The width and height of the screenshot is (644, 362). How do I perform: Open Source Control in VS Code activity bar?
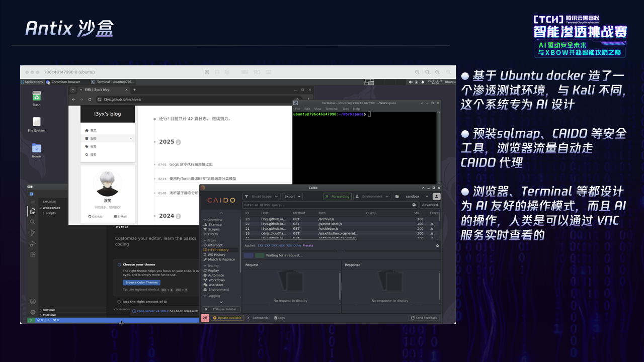click(33, 233)
